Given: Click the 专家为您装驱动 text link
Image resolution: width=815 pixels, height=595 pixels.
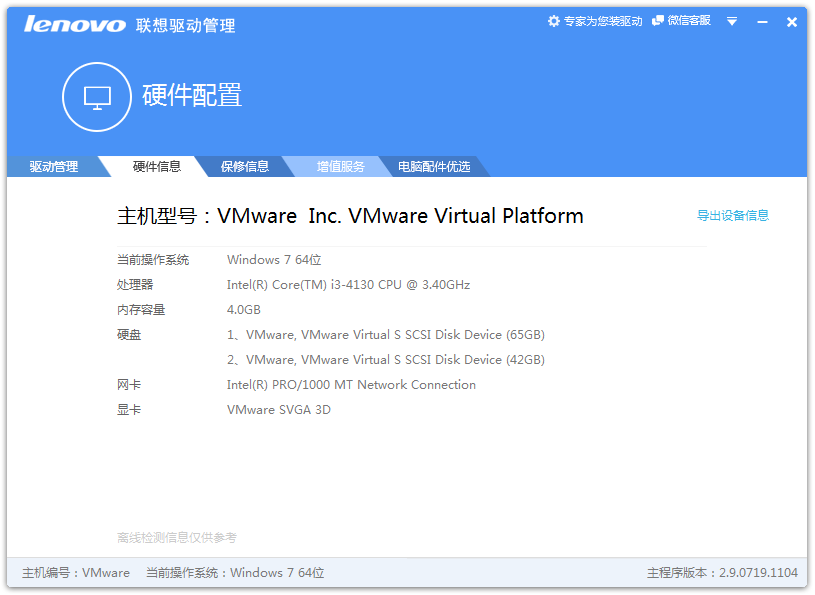Looking at the screenshot, I should tap(603, 21).
